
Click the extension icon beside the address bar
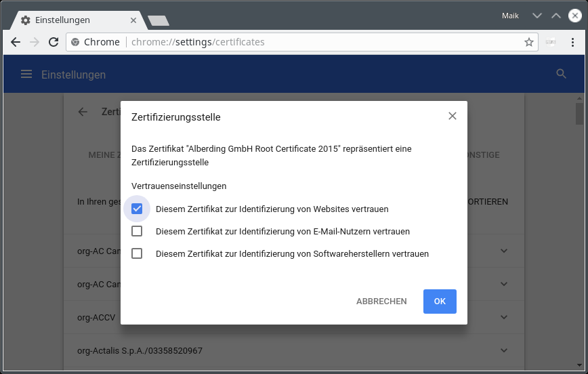tap(551, 42)
